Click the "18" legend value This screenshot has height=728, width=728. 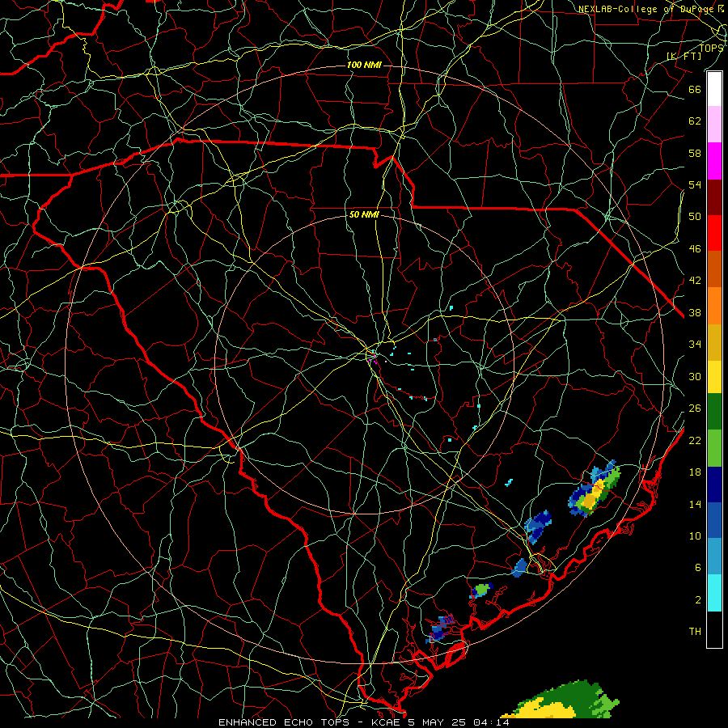[695, 472]
